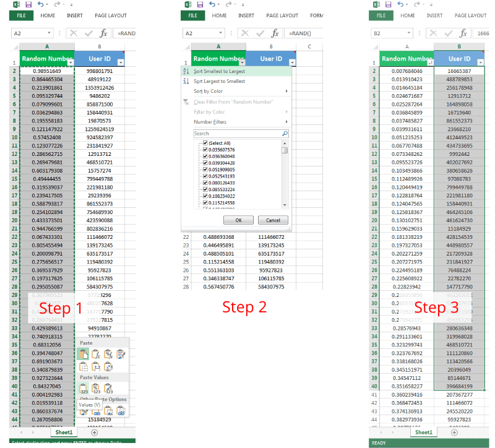Choose Paste Formulas fx clipboard icon
495x448 pixels.
pyautogui.click(x=96, y=354)
